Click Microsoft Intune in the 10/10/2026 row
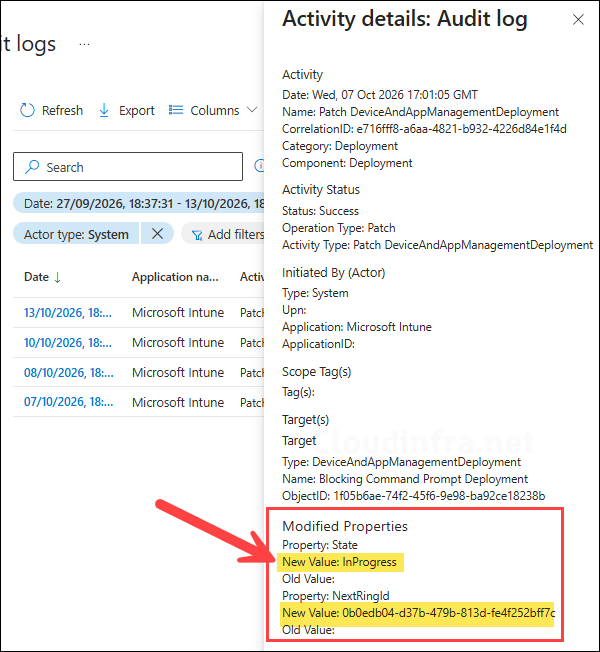Viewport: 600px width, 652px height. [x=178, y=342]
